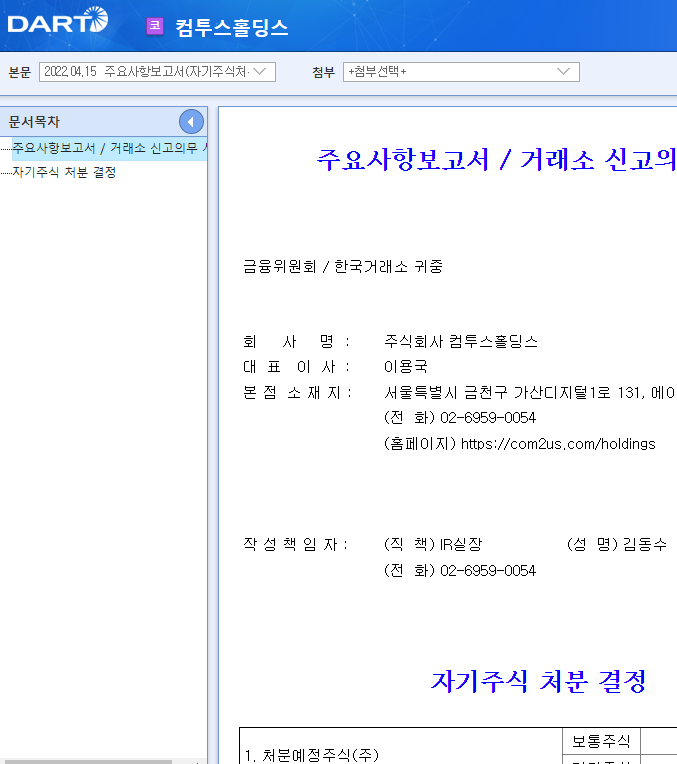Click the 첨부 label

point(324,72)
